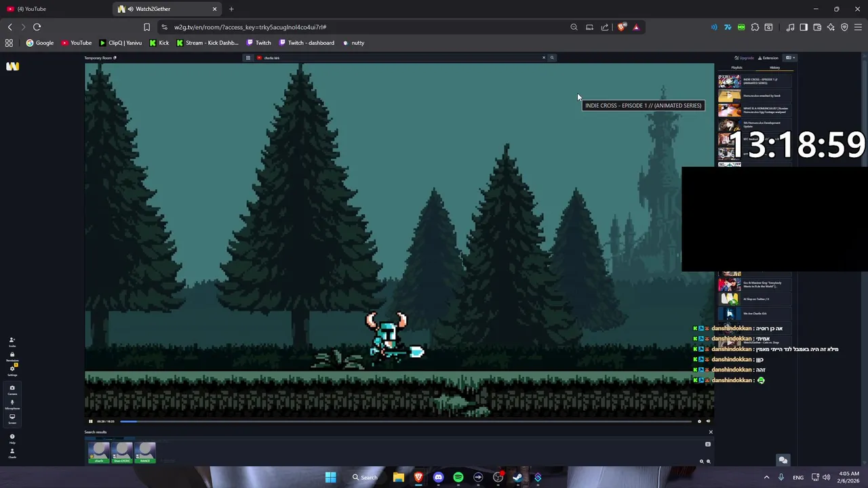The image size is (868, 488).
Task: Open Leo AI sparkle icon
Action: point(831,27)
